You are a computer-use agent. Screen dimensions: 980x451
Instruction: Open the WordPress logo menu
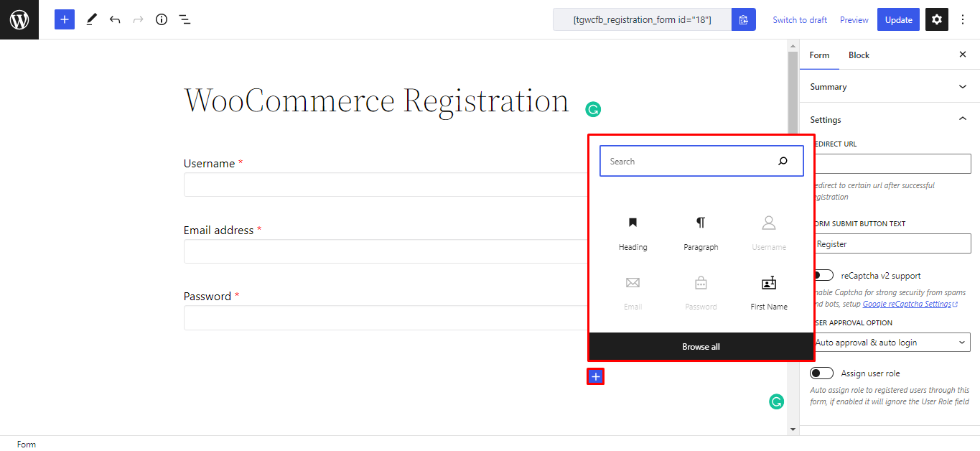[19, 19]
